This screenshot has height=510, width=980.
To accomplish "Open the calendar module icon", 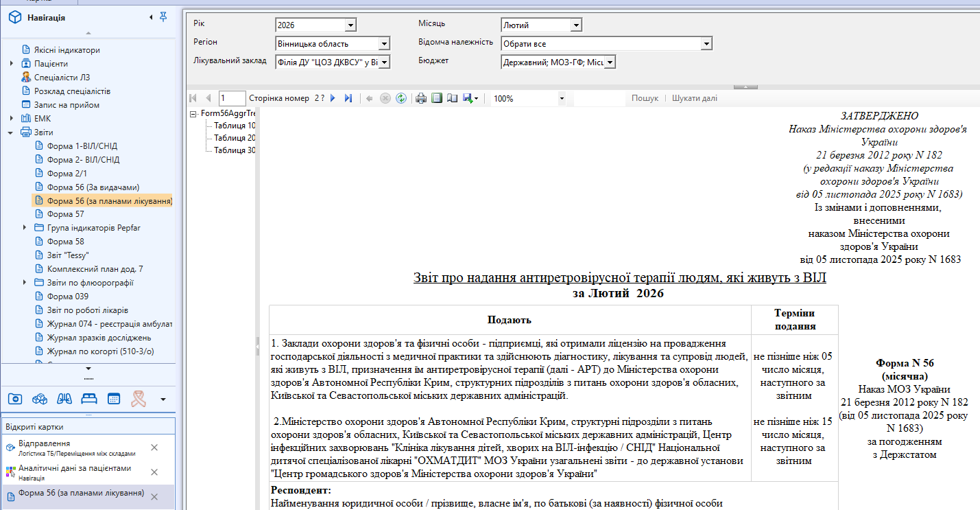I will coord(114,398).
